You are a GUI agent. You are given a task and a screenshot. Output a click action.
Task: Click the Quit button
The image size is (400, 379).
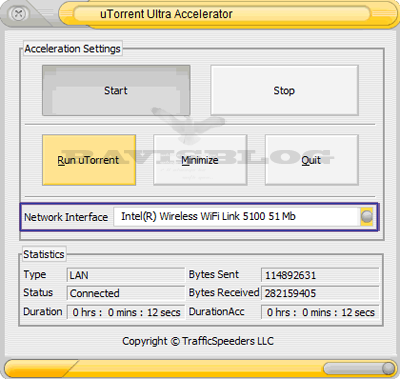tap(312, 160)
